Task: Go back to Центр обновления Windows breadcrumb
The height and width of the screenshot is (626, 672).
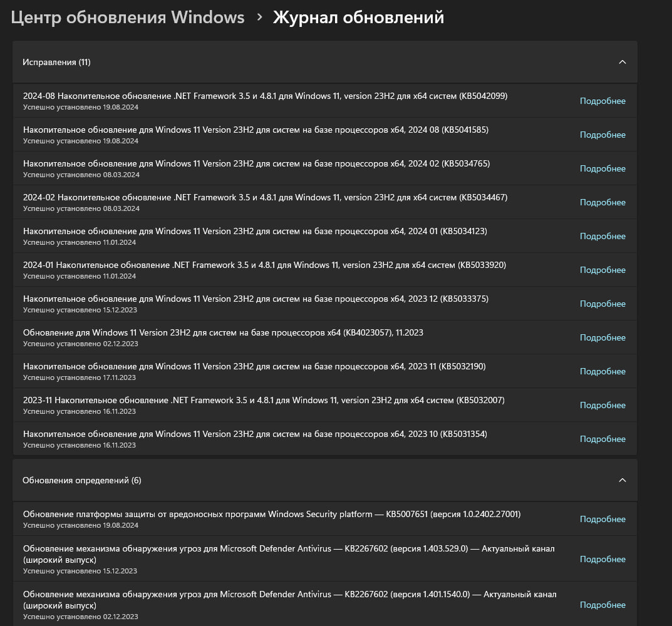Action: click(x=128, y=18)
